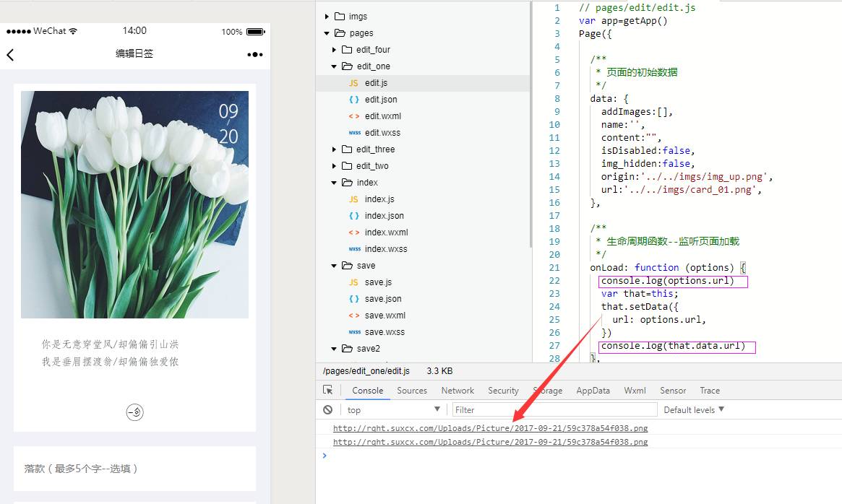This screenshot has width=842, height=504.
Task: Click the first logged URL in the console
Action: (x=490, y=428)
